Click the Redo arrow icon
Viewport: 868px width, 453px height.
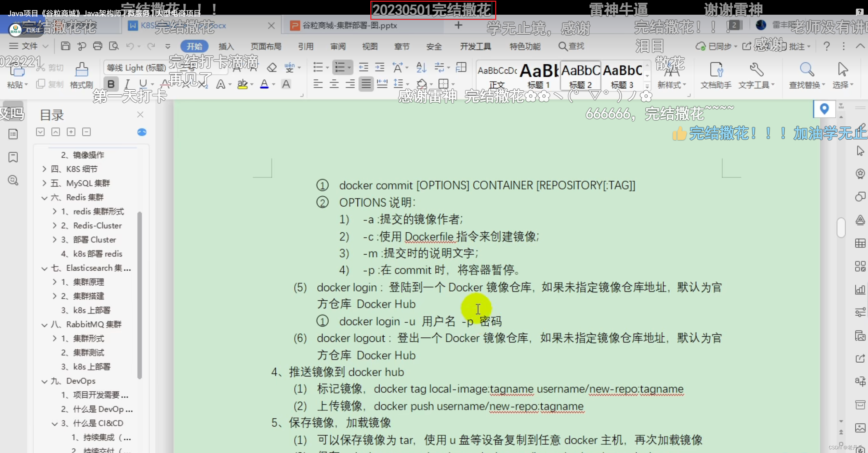click(151, 46)
